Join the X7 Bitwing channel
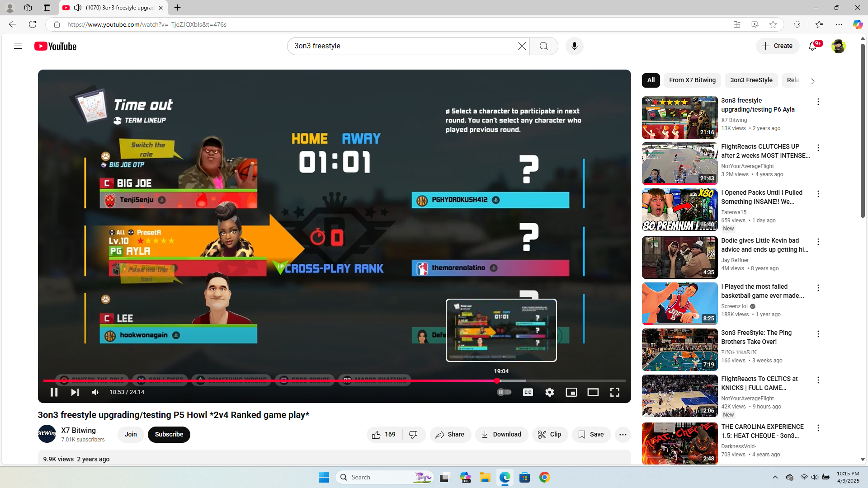 click(131, 435)
